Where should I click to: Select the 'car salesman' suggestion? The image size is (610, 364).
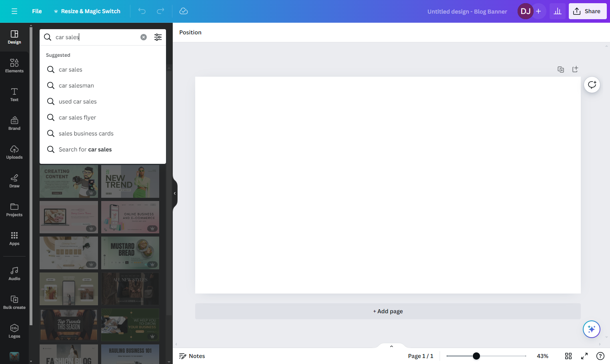pyautogui.click(x=103, y=86)
